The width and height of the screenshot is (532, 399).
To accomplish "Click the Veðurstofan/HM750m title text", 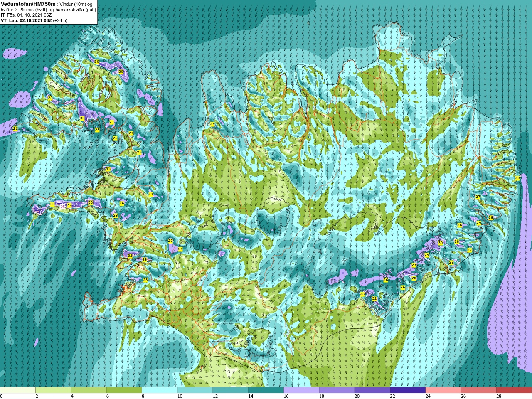I will (28, 4).
